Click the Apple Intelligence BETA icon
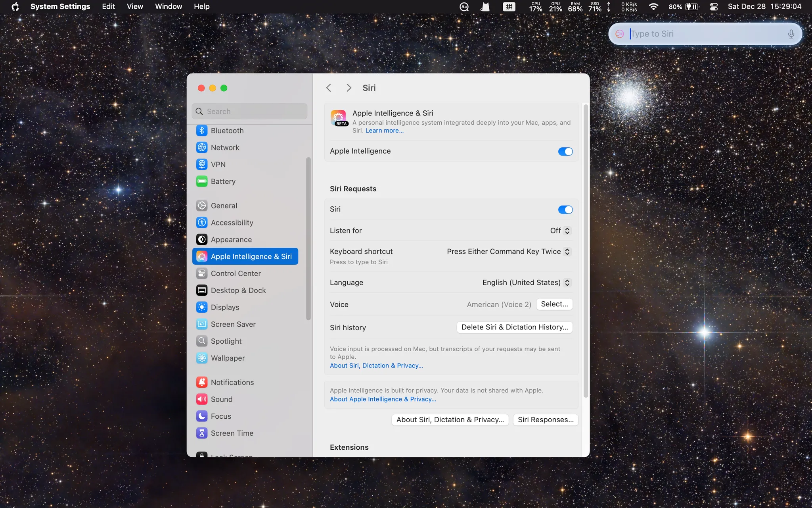This screenshot has height=508, width=812. (x=339, y=118)
